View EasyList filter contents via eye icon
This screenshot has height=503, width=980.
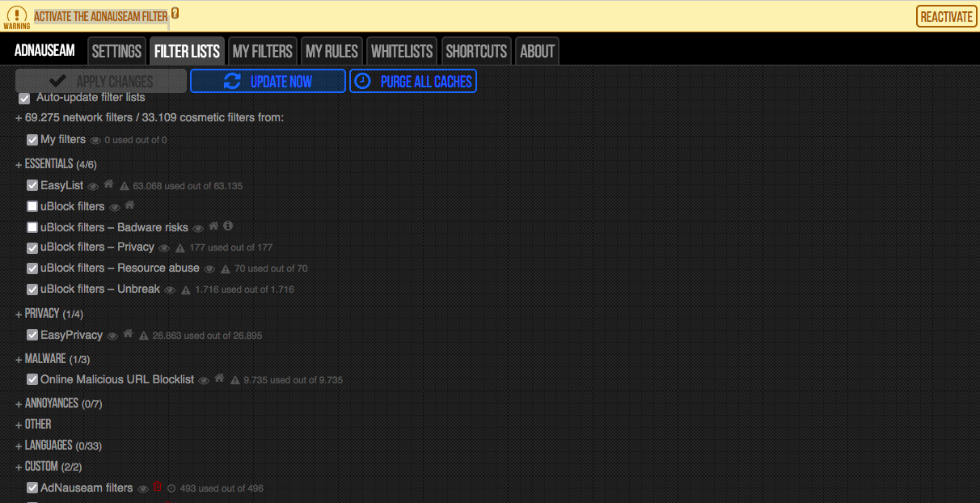tap(94, 185)
